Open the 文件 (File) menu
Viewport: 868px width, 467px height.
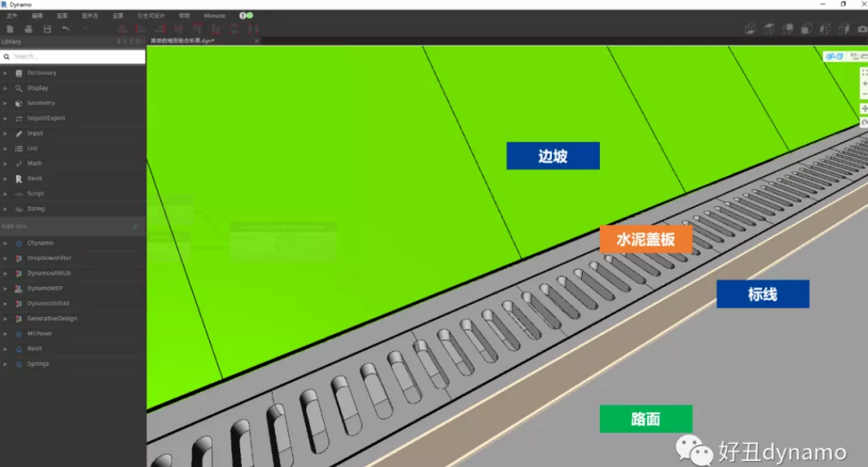tap(12, 15)
